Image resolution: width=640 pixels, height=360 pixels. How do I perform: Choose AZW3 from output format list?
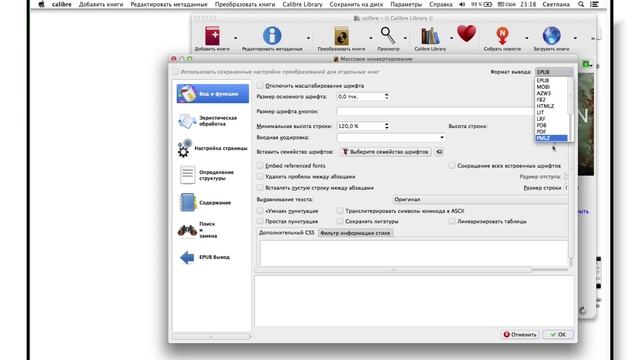point(551,93)
